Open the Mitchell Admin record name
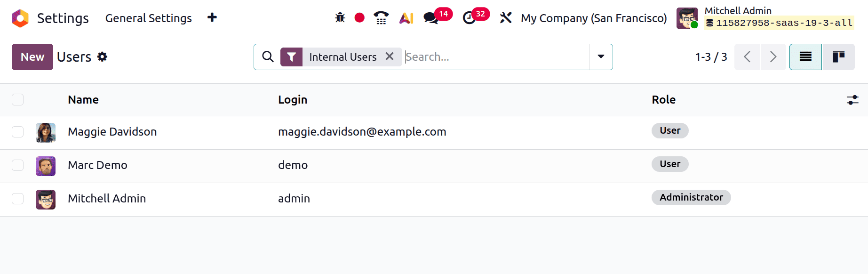Viewport: 868px width, 274px height. click(107, 199)
